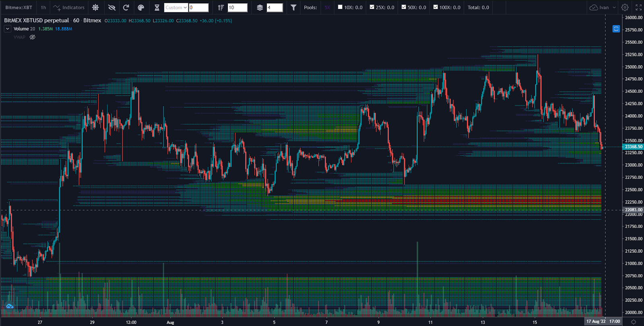
Task: Click the 27 date on time axis
Action: pyautogui.click(x=40, y=322)
